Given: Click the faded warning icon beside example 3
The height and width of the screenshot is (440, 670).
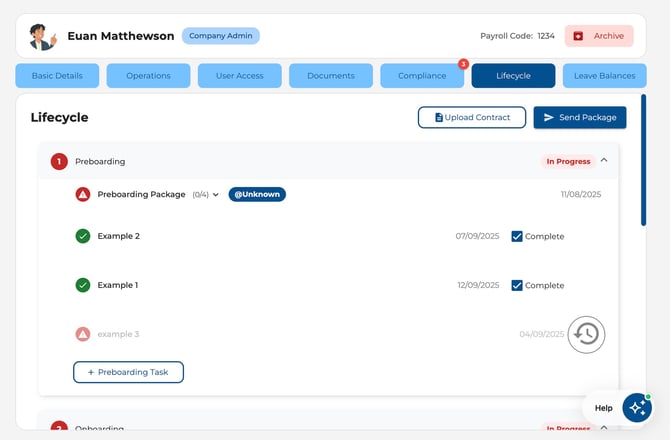Looking at the screenshot, I should tap(83, 334).
